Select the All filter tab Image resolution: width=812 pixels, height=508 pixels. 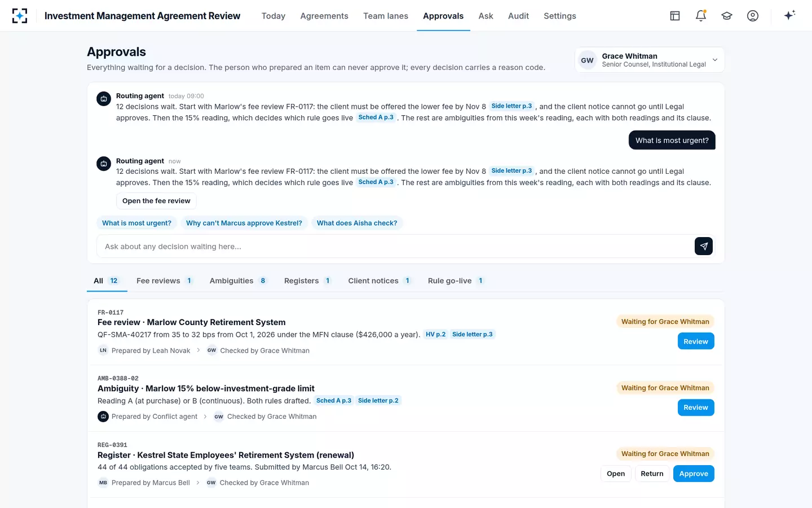107,281
